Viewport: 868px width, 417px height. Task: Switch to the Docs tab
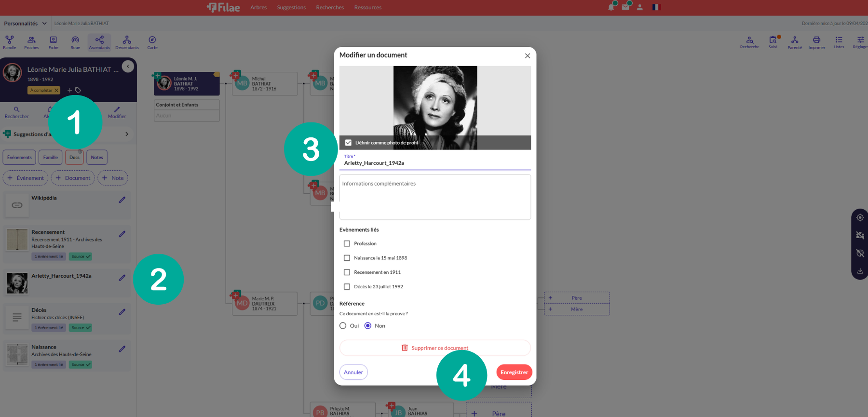tap(74, 157)
